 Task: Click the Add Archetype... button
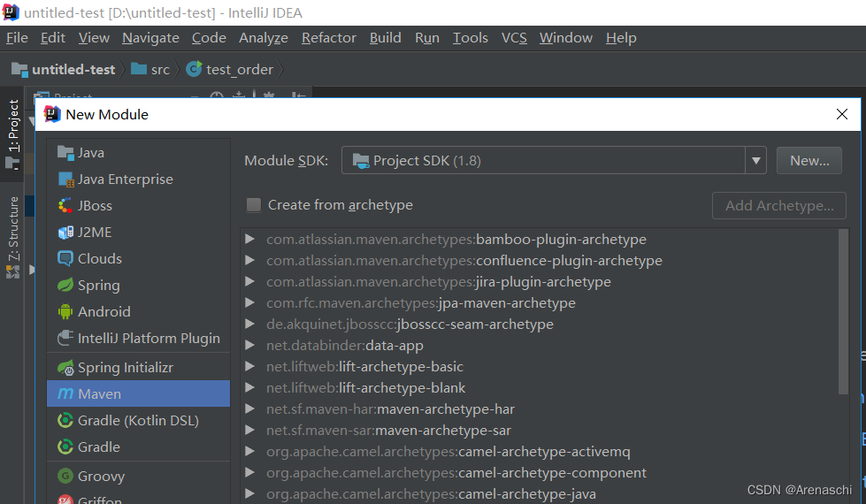click(x=779, y=205)
